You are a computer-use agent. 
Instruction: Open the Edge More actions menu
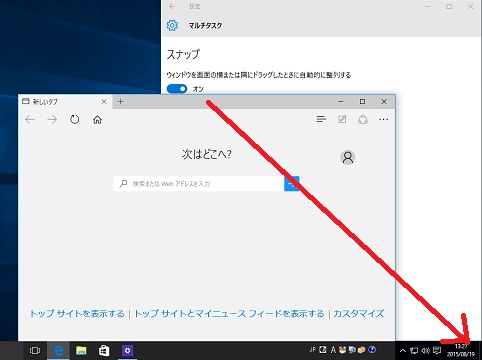(x=384, y=119)
